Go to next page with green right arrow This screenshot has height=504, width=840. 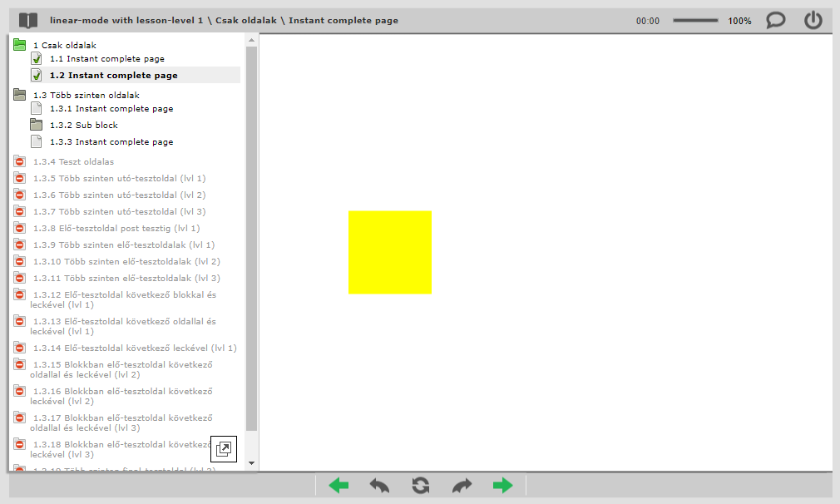503,486
